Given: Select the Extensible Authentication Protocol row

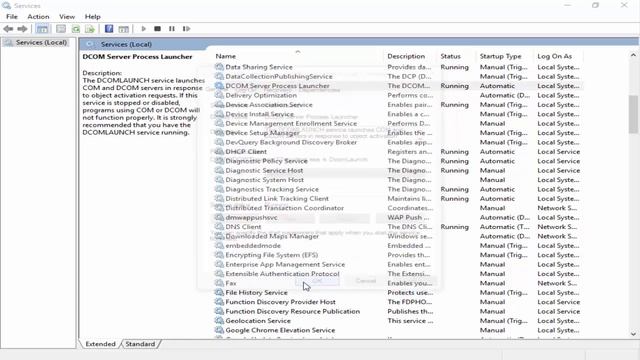Looking at the screenshot, I should (398, 273).
